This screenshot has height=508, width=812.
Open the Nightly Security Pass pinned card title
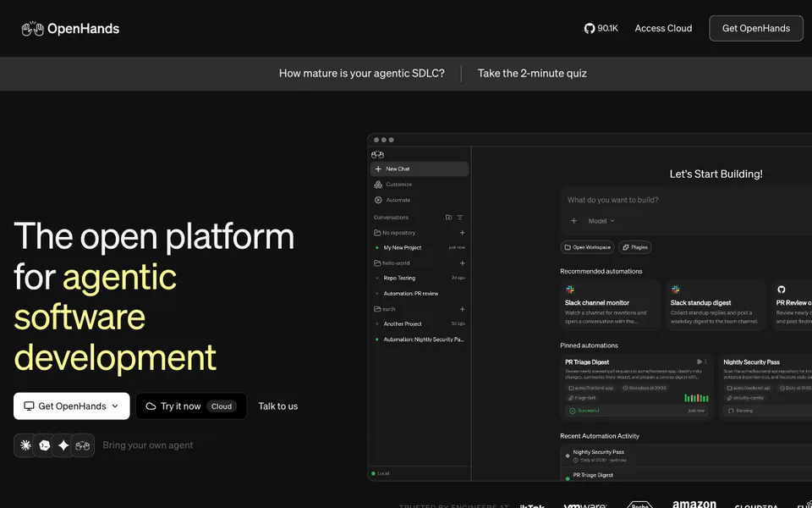coord(751,362)
